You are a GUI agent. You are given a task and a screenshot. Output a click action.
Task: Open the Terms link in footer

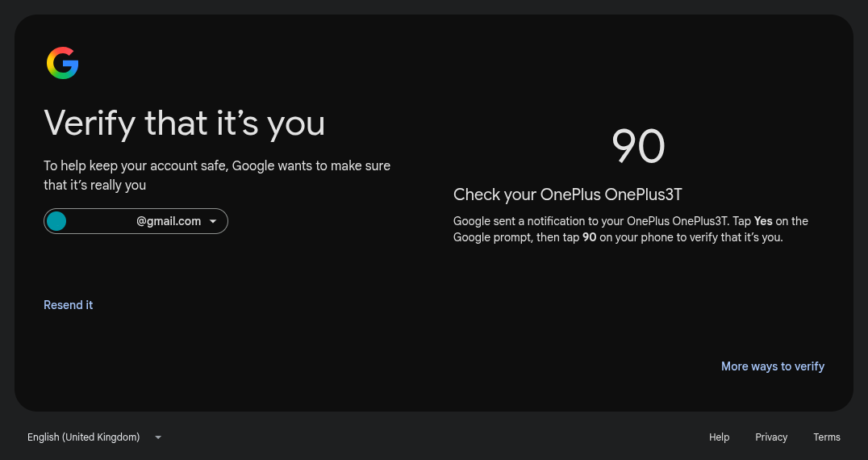(827, 437)
